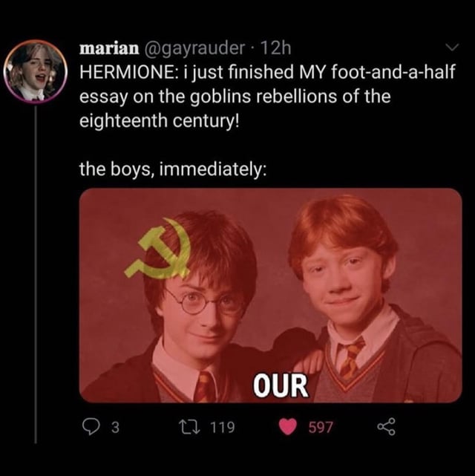Click "eighteenth century!" in the tweet body
475x476 pixels.
[160, 121]
